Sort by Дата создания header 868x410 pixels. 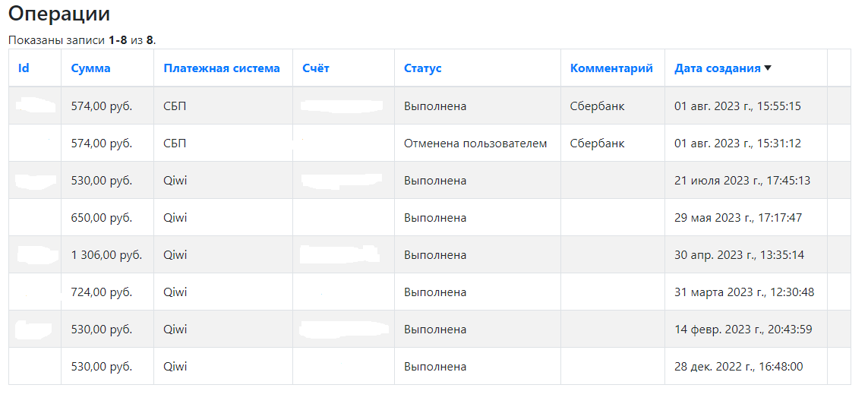pos(718,68)
